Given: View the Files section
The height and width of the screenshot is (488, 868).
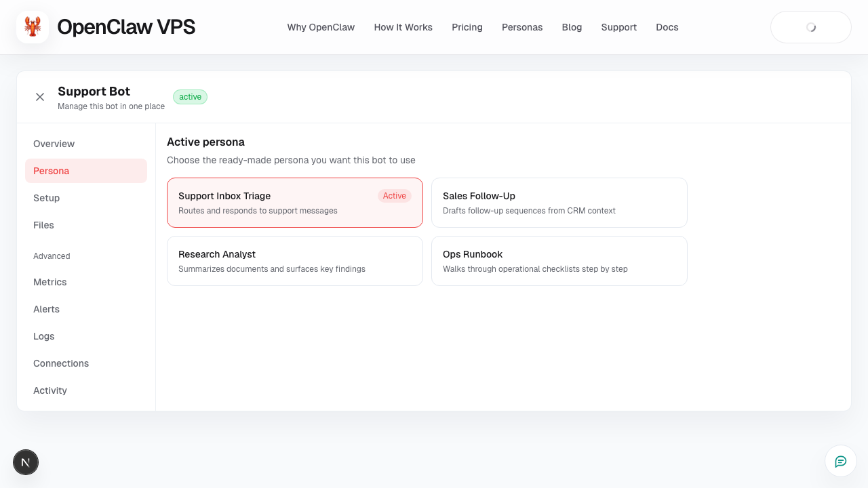Looking at the screenshot, I should click(43, 225).
